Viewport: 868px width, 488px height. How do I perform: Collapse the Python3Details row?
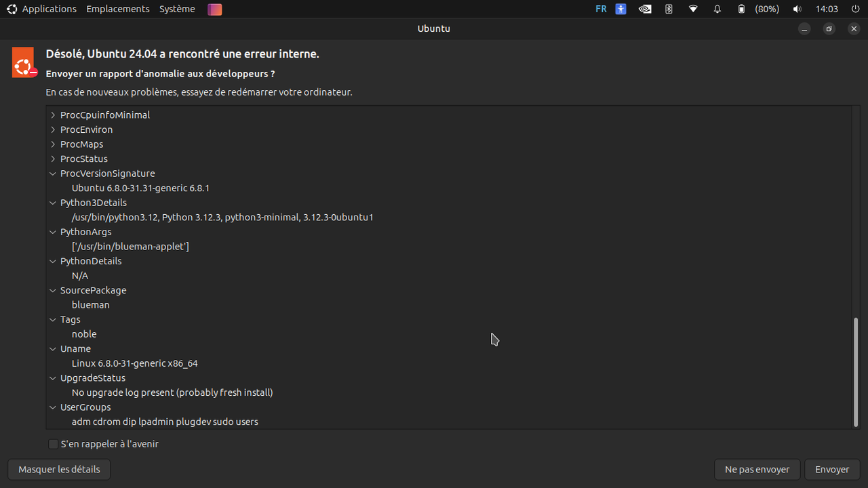[x=53, y=203]
